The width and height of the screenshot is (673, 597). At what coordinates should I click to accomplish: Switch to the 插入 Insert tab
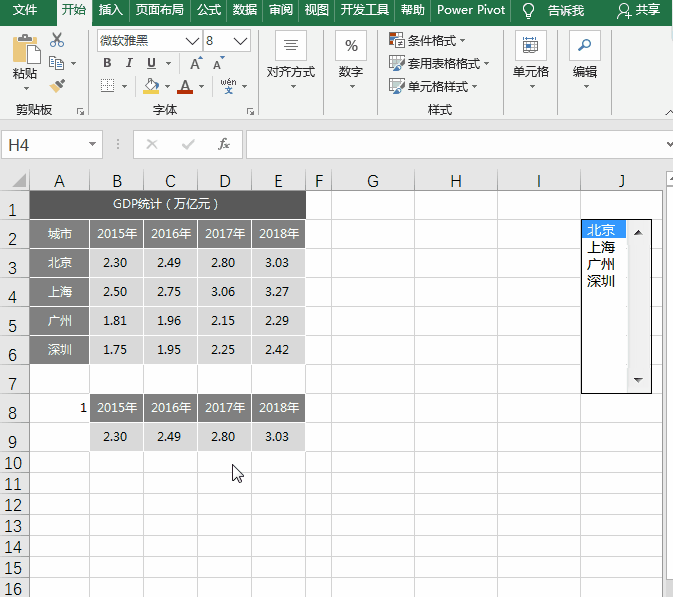click(110, 10)
